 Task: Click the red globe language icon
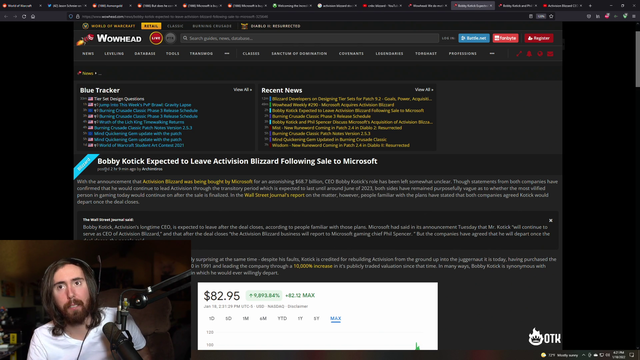point(540,53)
